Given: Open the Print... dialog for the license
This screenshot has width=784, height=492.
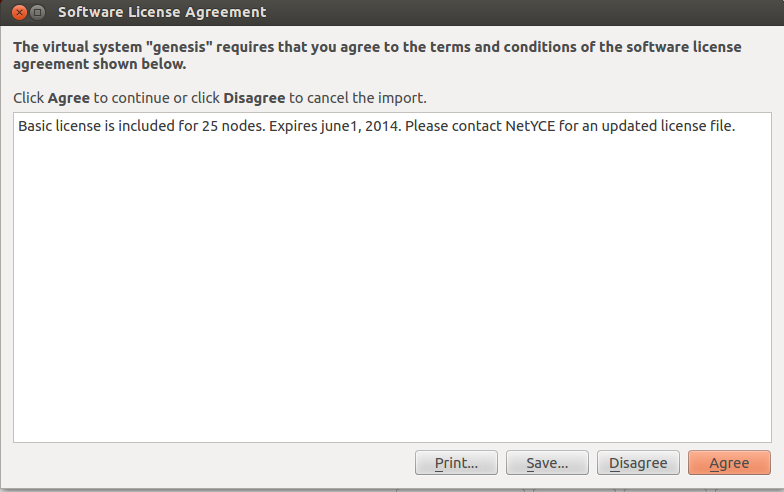Looking at the screenshot, I should click(x=456, y=463).
